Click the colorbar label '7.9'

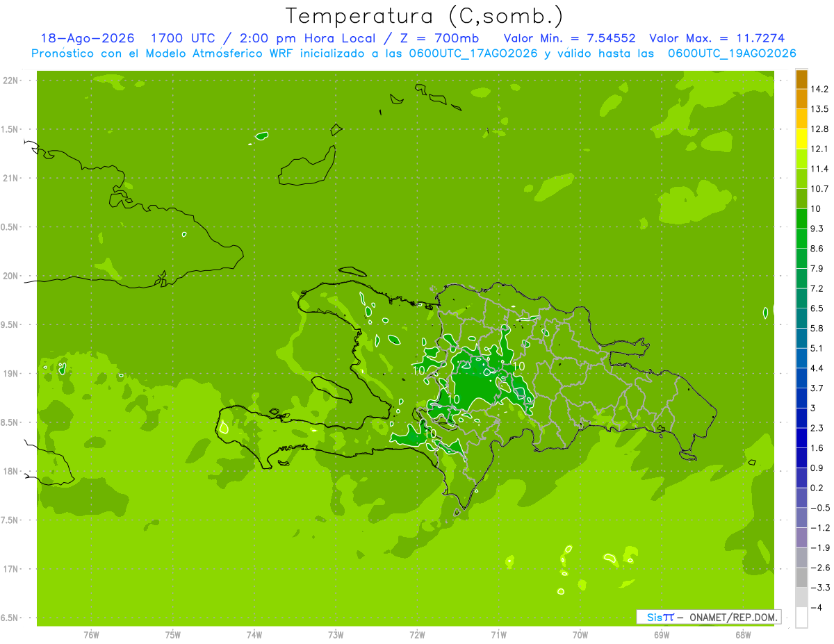coord(817,268)
